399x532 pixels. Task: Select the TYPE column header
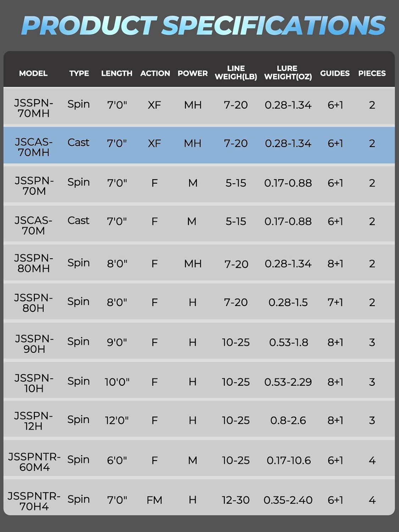click(x=79, y=73)
